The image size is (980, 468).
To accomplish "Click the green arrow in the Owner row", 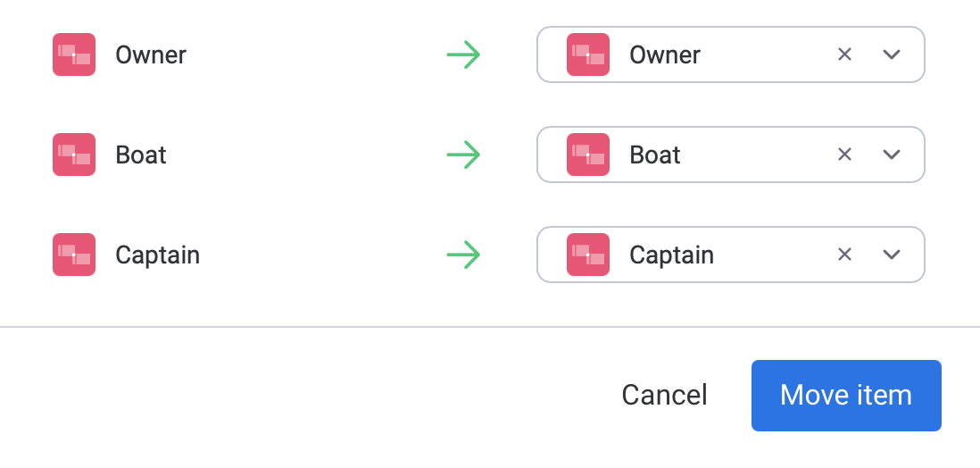I will (463, 54).
